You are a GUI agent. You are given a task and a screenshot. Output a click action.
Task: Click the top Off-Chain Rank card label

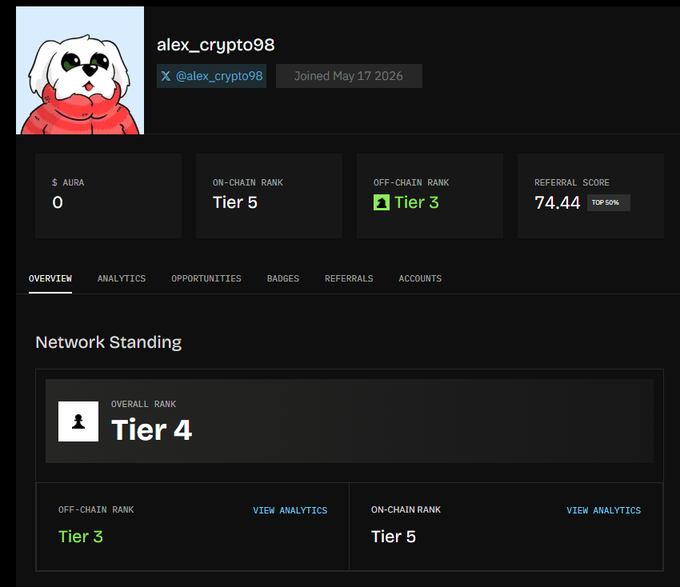(411, 183)
